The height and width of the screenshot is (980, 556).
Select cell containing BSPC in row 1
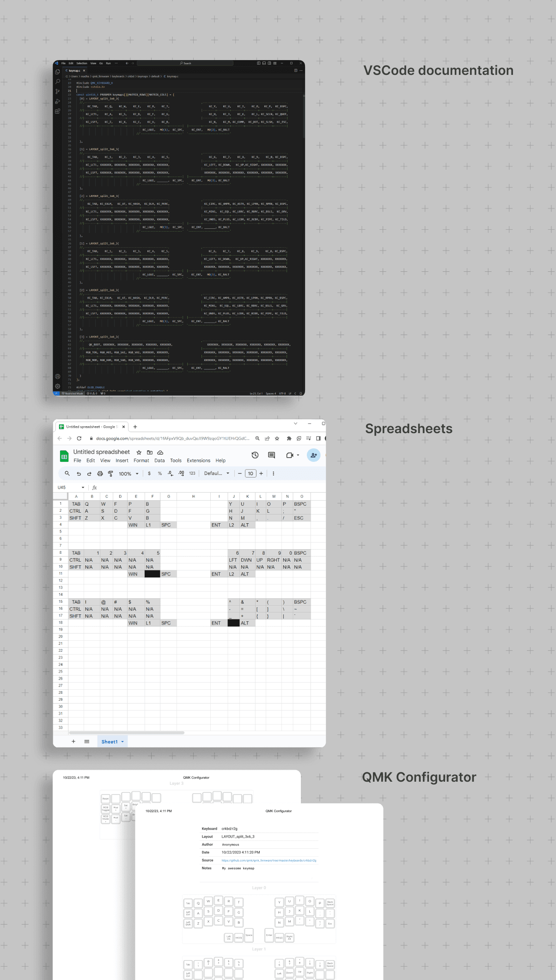coord(301,504)
